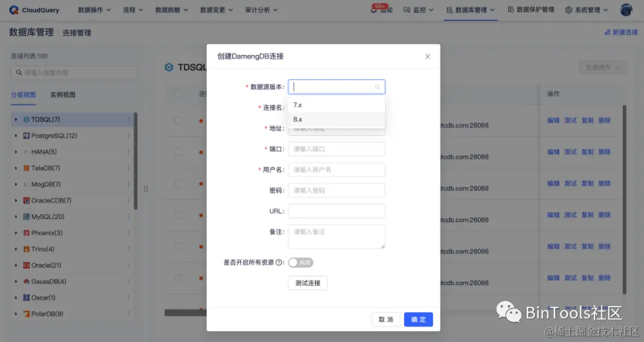This screenshot has width=644, height=342.
Task: Click horizontal scrollbar below the table
Action: (x=185, y=313)
